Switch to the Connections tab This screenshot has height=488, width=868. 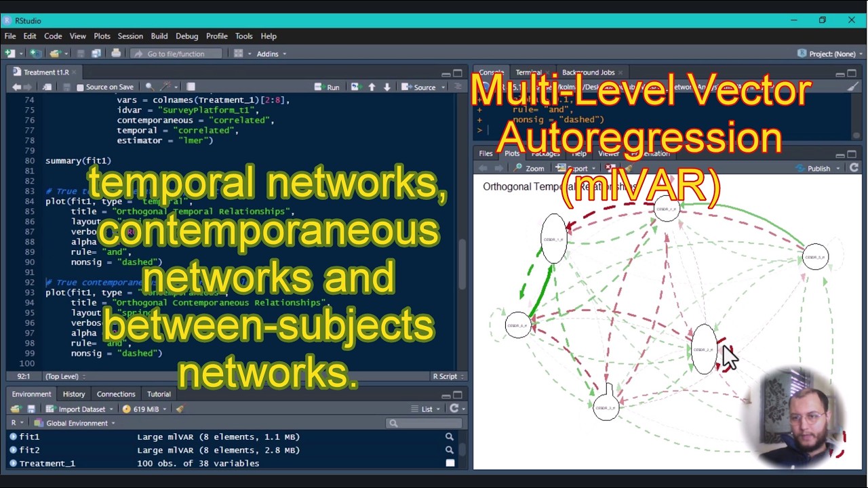pyautogui.click(x=116, y=394)
